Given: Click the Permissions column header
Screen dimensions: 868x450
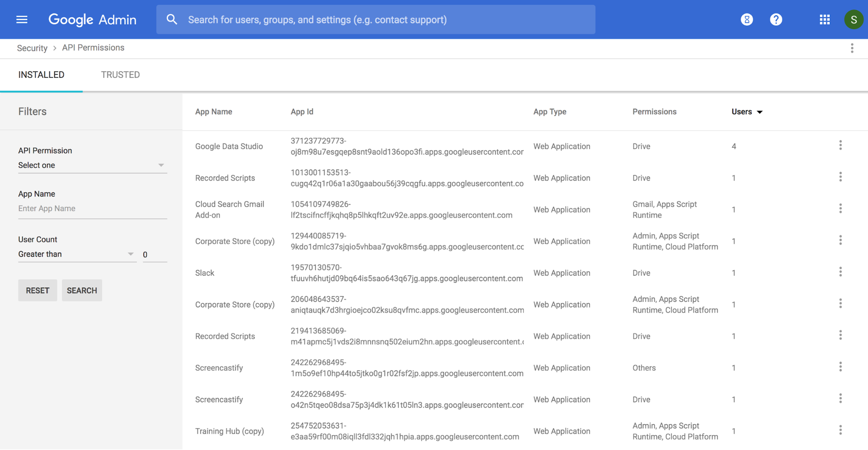Looking at the screenshot, I should click(x=654, y=112).
